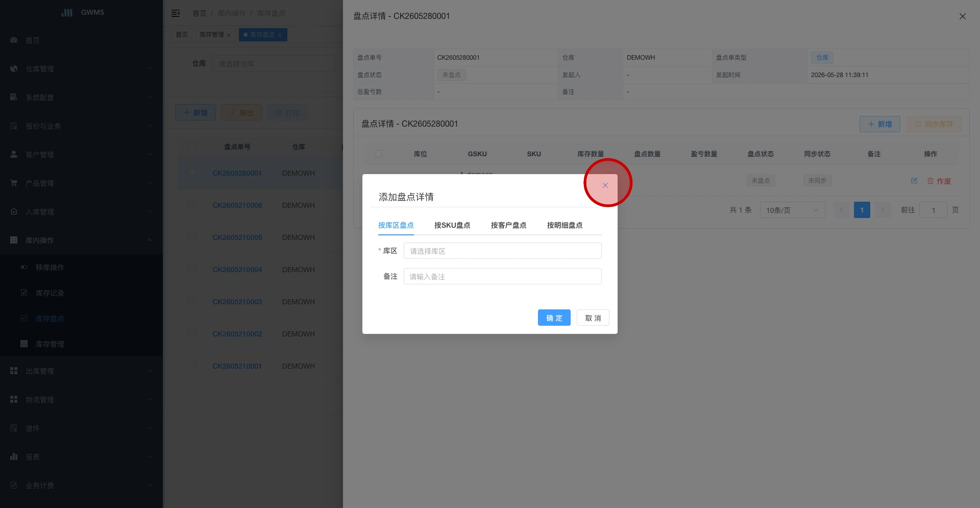Close the 库存管理 page tab via x
Viewport: 980px width, 508px height.
[x=229, y=35]
